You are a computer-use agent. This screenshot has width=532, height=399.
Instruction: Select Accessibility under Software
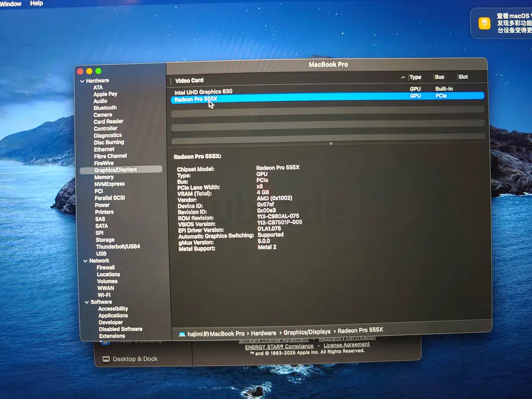pos(113,309)
